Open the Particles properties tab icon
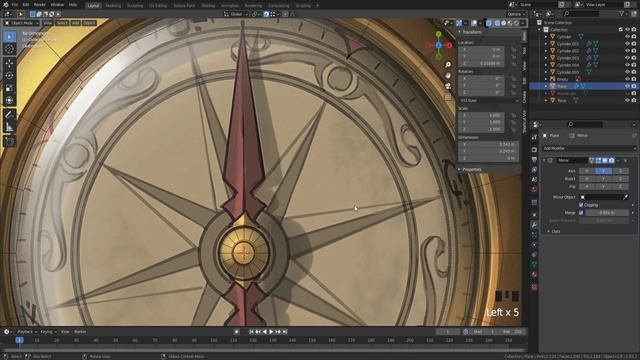The width and height of the screenshot is (640, 360). click(534, 235)
